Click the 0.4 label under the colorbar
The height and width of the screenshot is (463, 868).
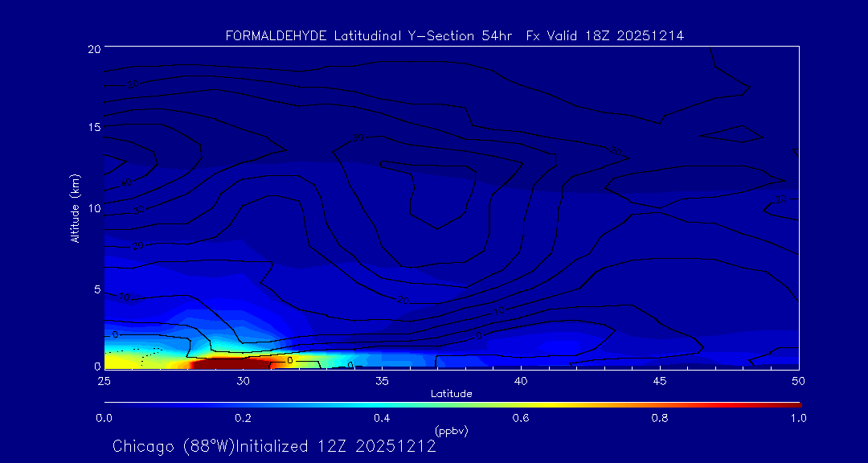[x=382, y=418]
